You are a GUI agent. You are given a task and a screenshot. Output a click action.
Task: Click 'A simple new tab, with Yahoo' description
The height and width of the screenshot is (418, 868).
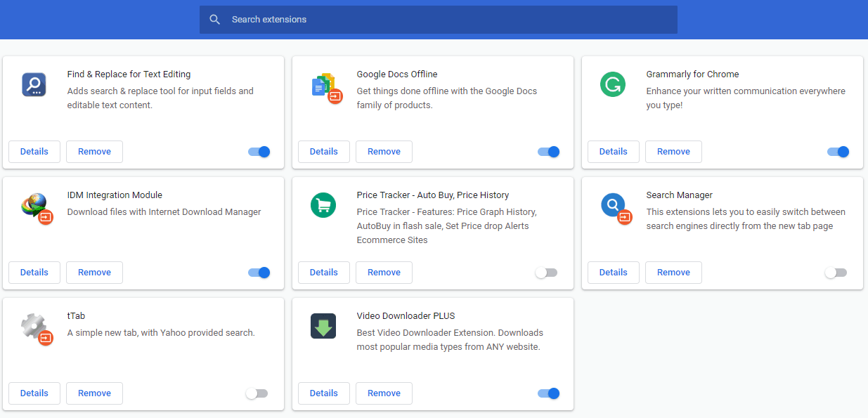click(x=161, y=333)
